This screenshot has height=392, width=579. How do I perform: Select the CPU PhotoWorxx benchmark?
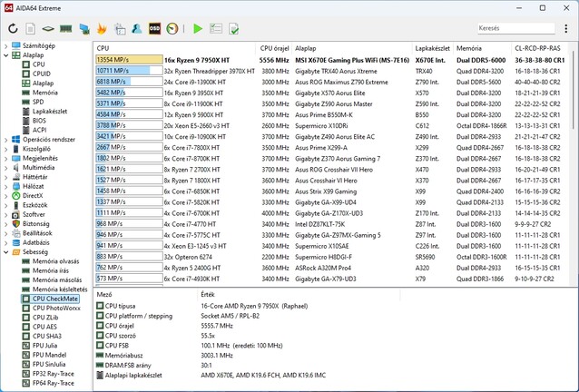click(56, 309)
